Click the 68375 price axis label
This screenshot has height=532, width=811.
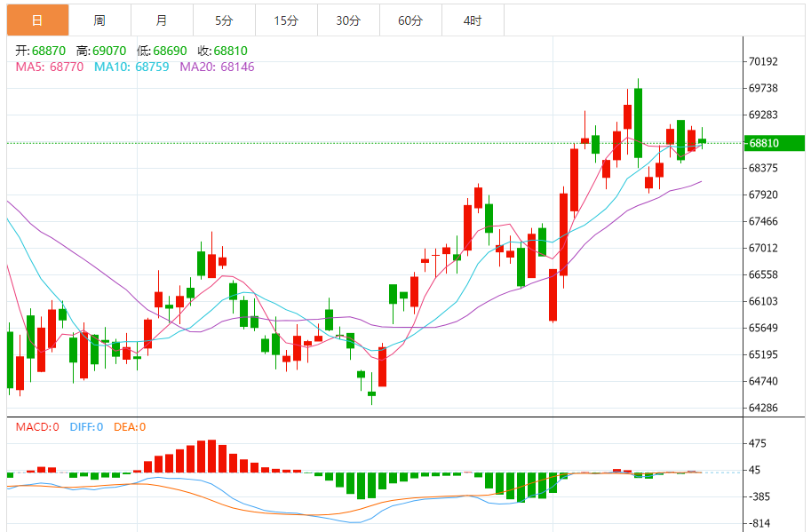pos(763,168)
